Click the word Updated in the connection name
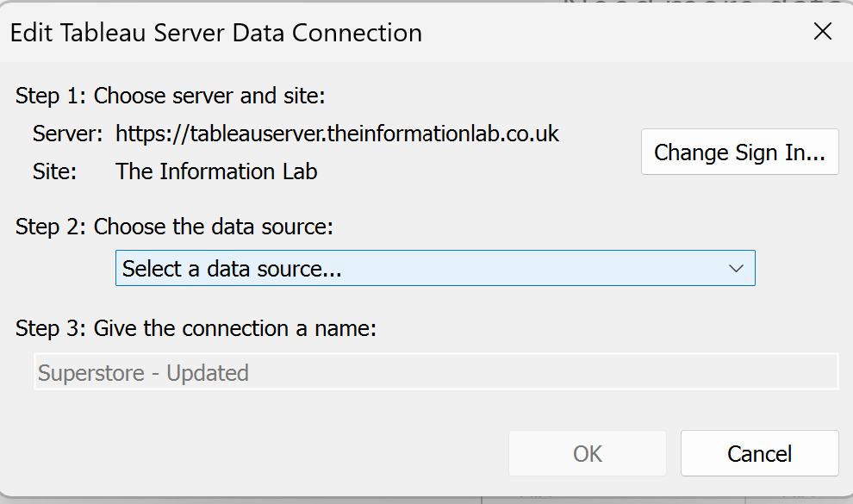Viewport: 853px width, 504px height. tap(208, 373)
